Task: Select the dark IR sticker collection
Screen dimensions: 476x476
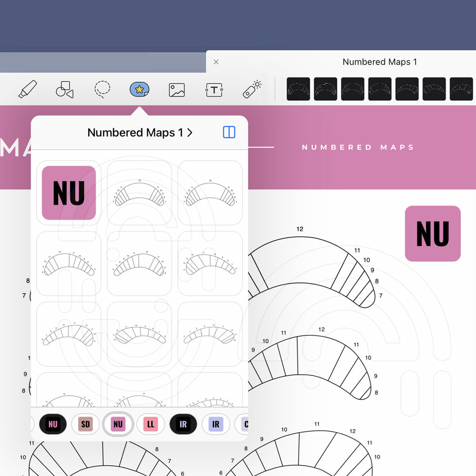Action: point(183,424)
